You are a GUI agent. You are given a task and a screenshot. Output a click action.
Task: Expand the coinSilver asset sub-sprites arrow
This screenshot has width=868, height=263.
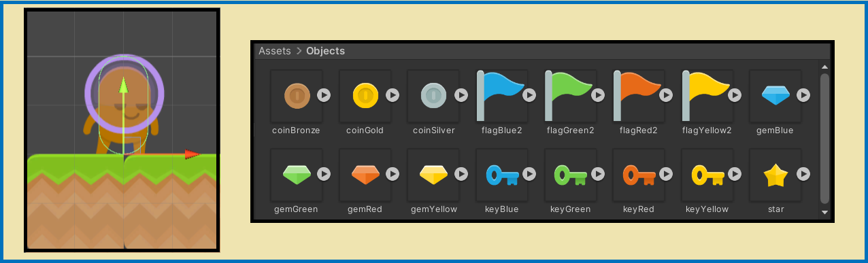point(461,95)
